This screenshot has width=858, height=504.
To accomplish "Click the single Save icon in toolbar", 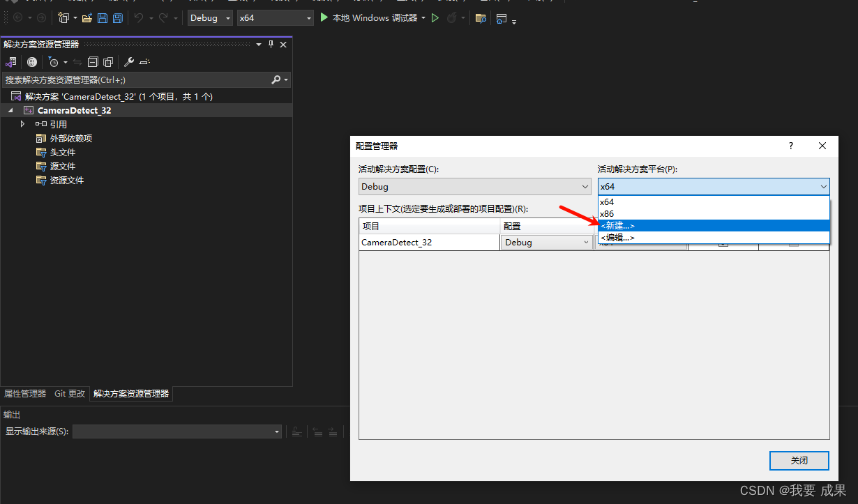I will [103, 18].
